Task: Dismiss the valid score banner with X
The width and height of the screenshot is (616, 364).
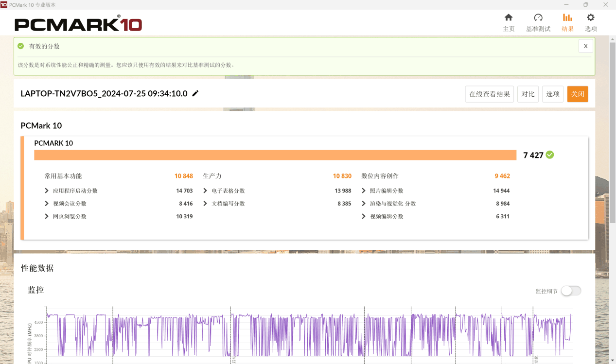Action: (585, 46)
